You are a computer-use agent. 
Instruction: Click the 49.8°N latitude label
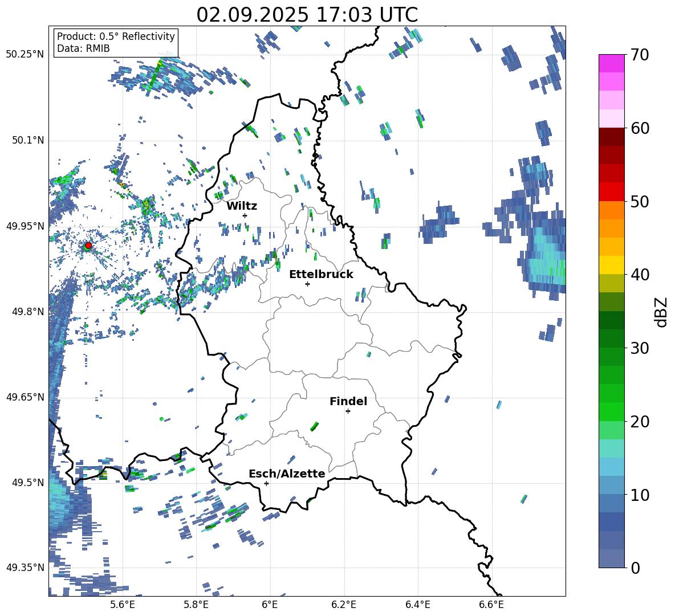(x=27, y=311)
